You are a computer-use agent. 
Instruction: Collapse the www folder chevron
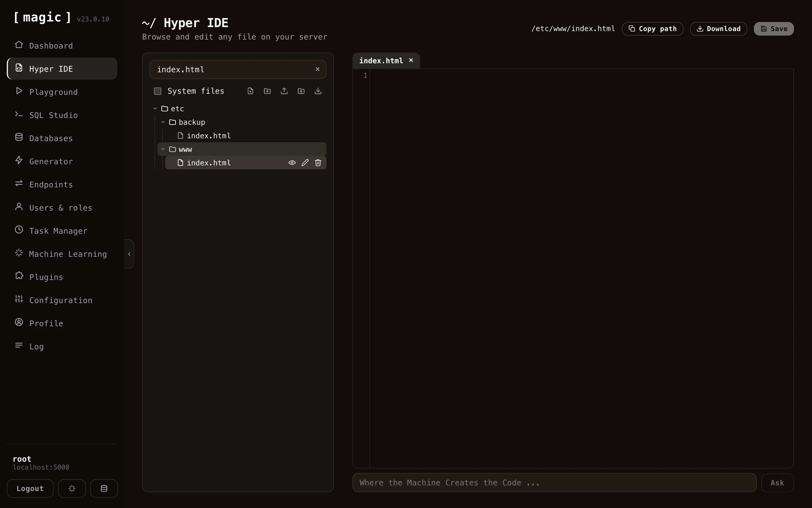pyautogui.click(x=163, y=149)
